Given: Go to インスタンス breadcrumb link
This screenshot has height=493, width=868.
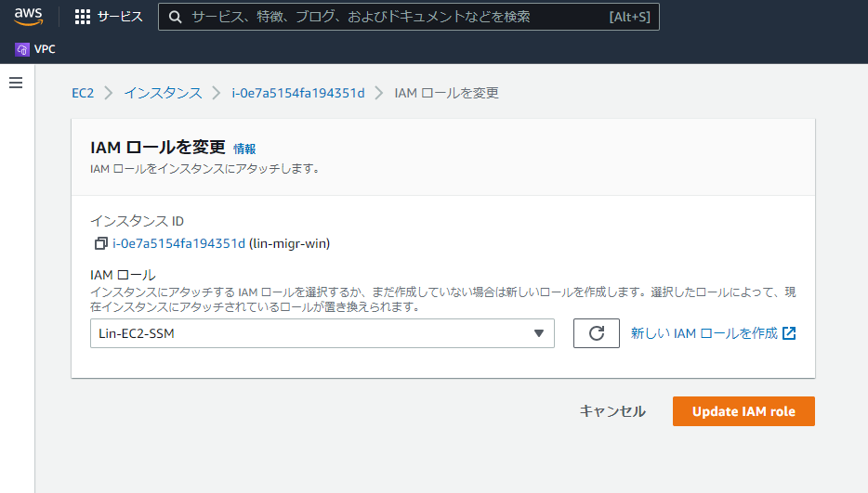Looking at the screenshot, I should click(x=164, y=93).
